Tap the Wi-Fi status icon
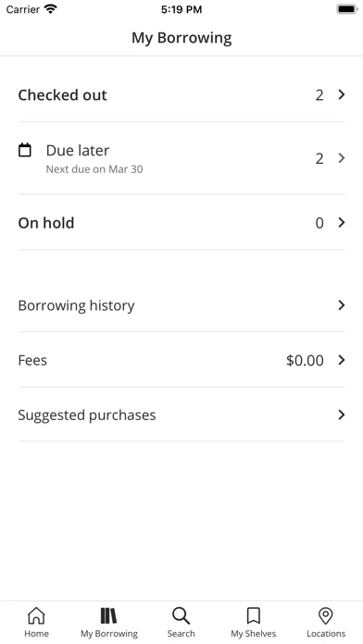Screen dimensions: 363x644 51,8
